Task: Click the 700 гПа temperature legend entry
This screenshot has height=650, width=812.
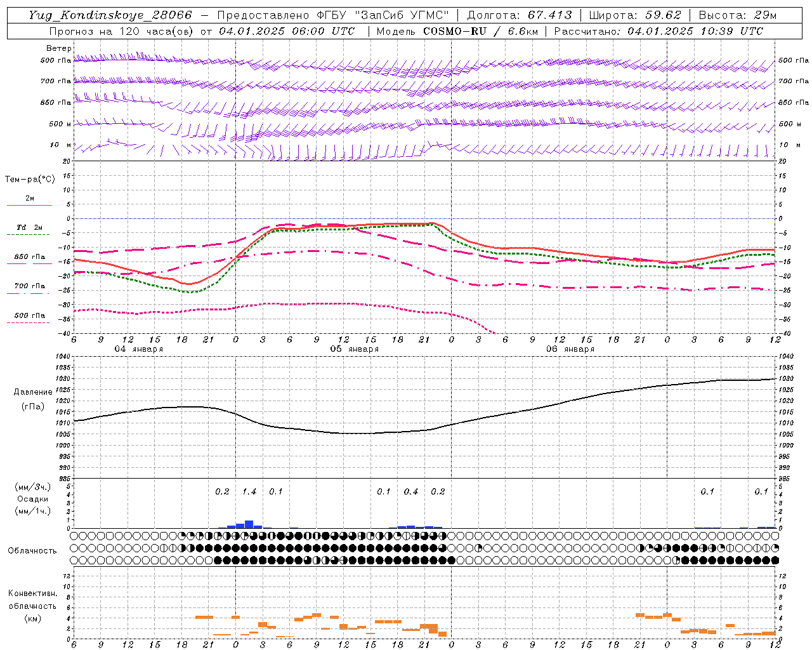Action: point(30,286)
